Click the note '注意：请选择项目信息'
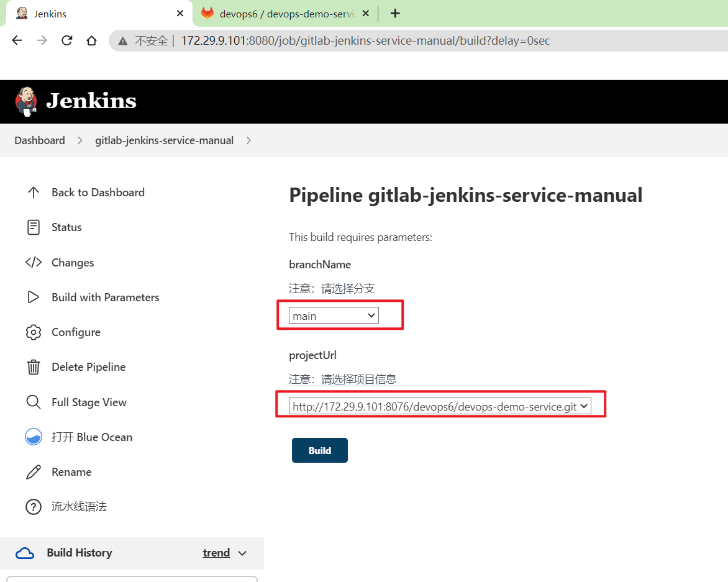The width and height of the screenshot is (728, 582). (x=343, y=380)
